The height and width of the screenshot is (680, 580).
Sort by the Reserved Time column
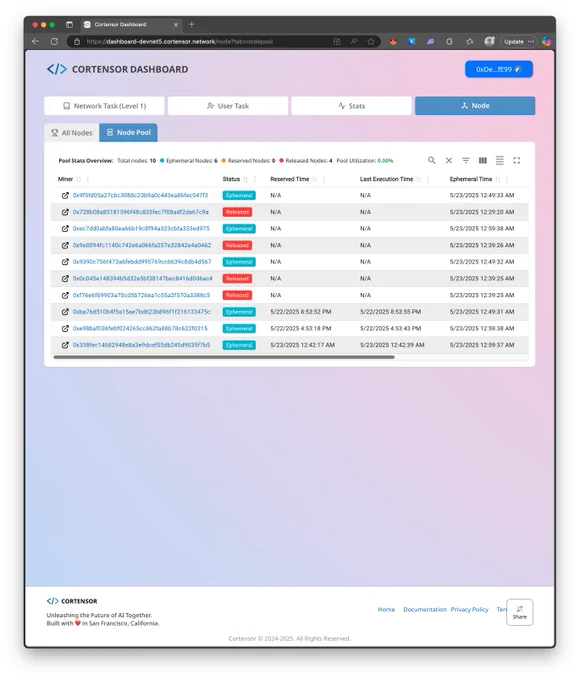[x=315, y=179]
